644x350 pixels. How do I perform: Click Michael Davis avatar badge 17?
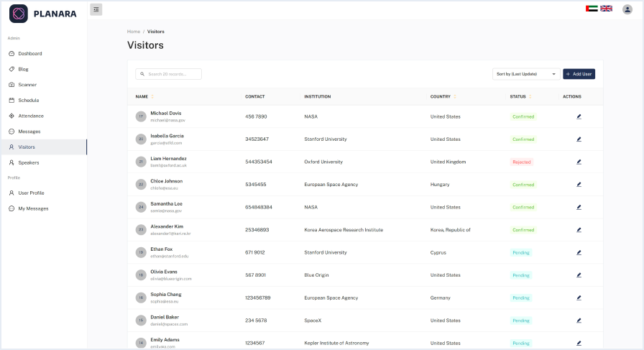pyautogui.click(x=141, y=116)
